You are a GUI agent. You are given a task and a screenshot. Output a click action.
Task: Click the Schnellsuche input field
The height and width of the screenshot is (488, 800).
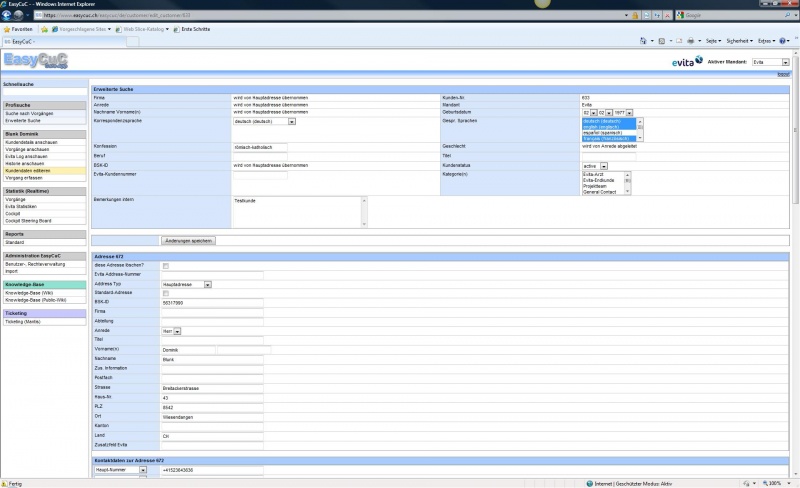(x=45, y=92)
